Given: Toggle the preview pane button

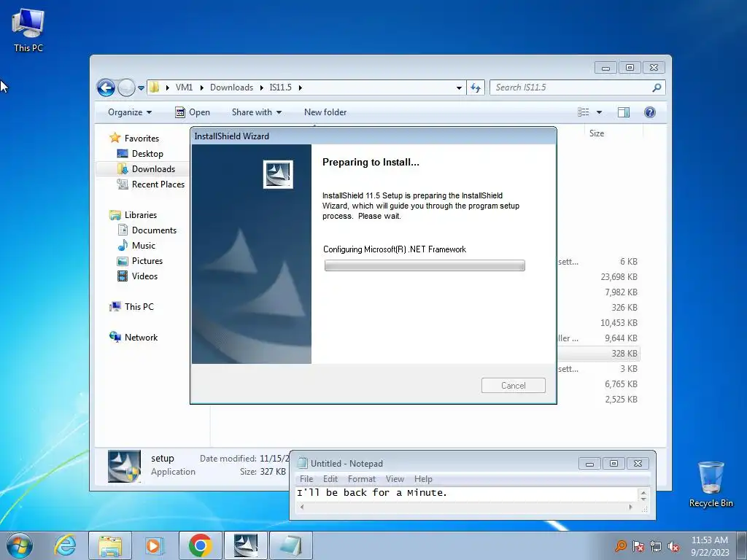Looking at the screenshot, I should pos(624,112).
